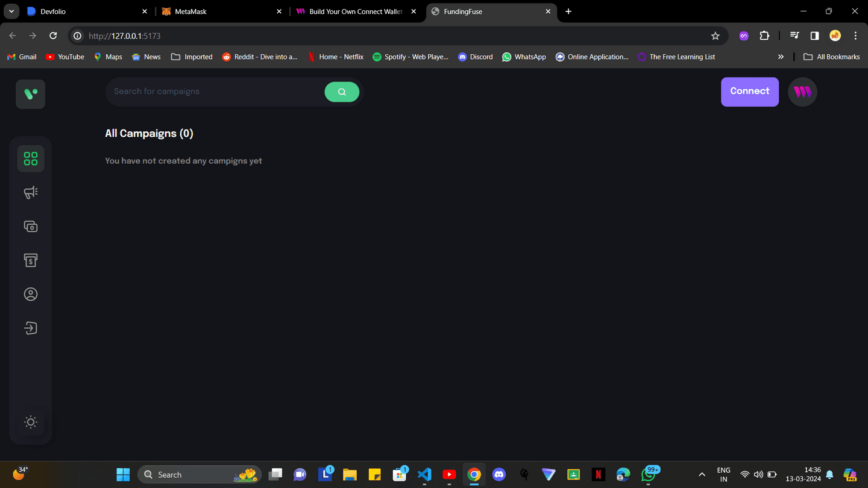Screen dimensions: 868x488
Task: Open the Maps bookmark
Action: pyautogui.click(x=108, y=57)
